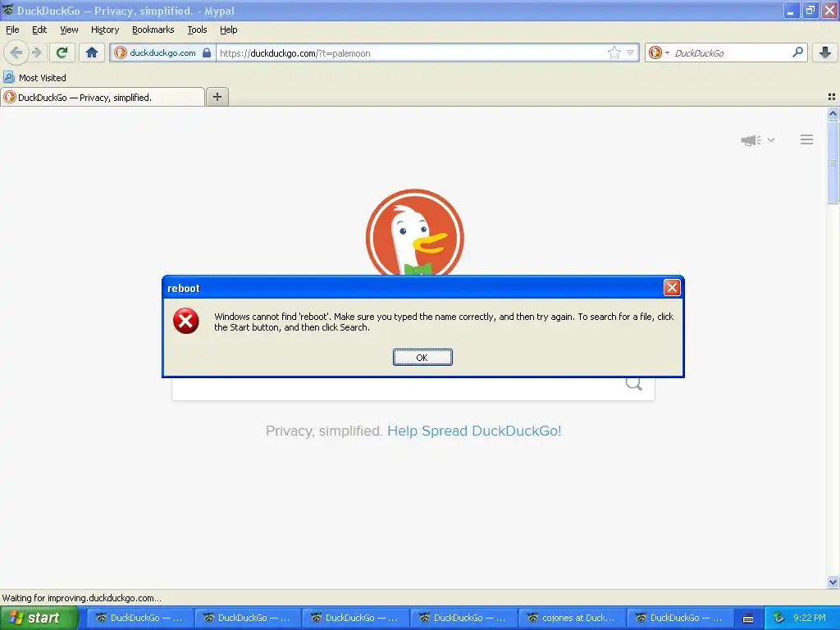Click the magnifier in browser search box
The width and height of the screenshot is (840, 630).
(x=797, y=52)
